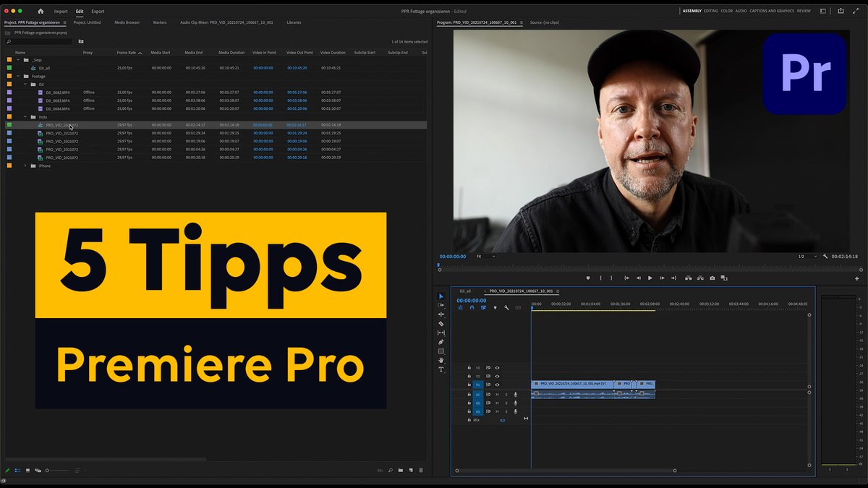Toggle Snap in Timeline (magnet icon)
This screenshot has height=488, width=868.
click(472, 307)
